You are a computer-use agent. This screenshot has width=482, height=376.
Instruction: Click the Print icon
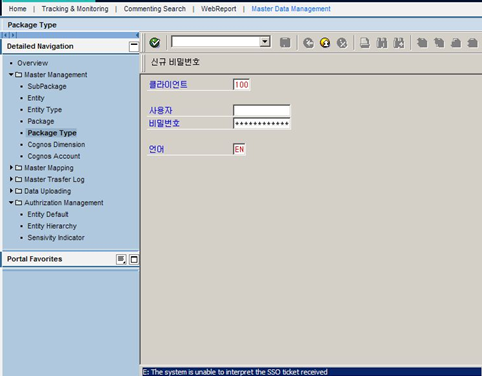(x=365, y=43)
